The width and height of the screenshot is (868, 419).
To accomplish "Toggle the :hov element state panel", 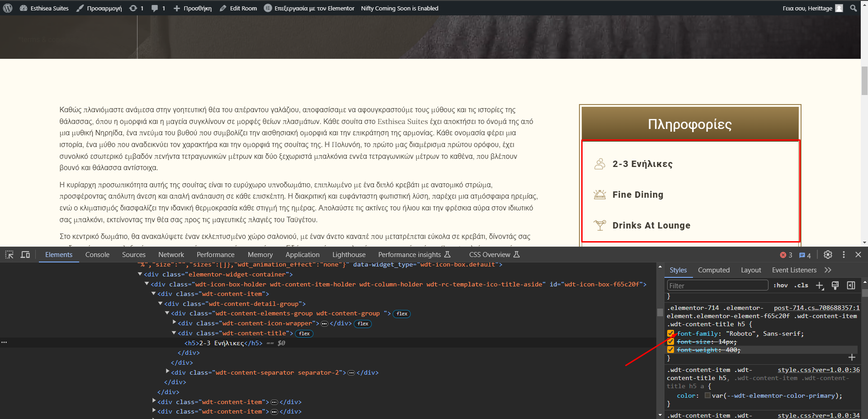I will (x=781, y=285).
